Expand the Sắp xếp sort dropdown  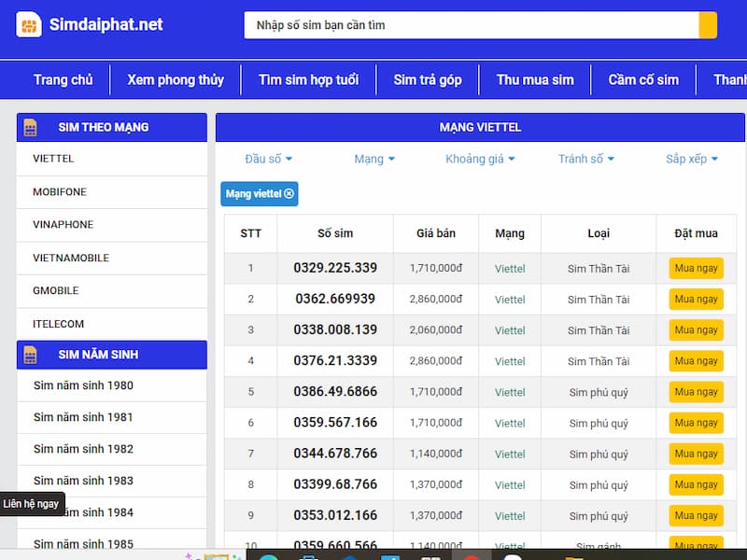coord(692,159)
